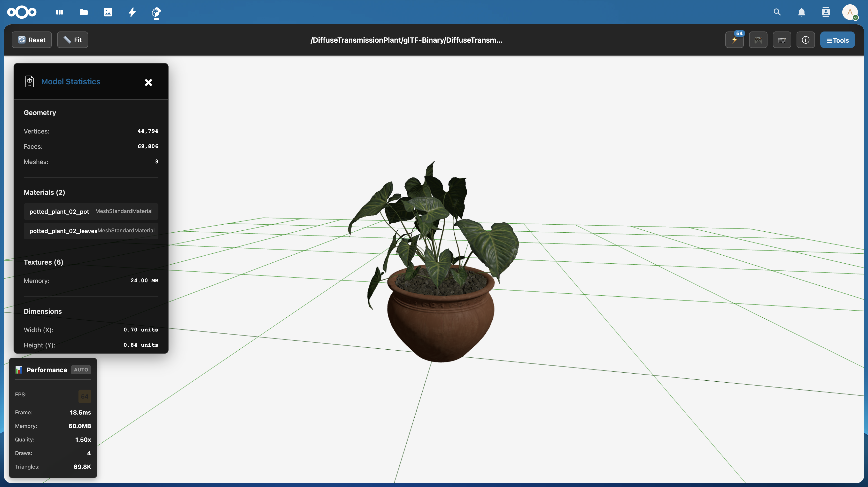Image resolution: width=868 pixels, height=487 pixels.
Task: Take a screenshot with camera icon
Action: [782, 40]
